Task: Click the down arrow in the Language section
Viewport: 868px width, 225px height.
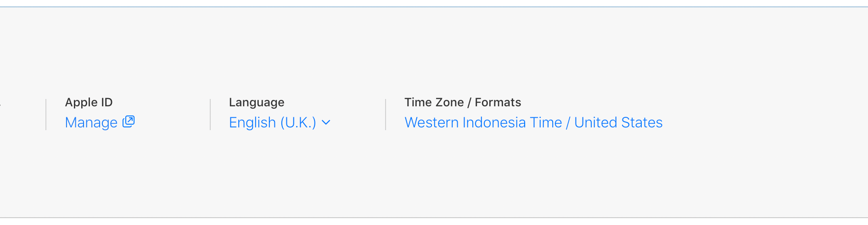Action: click(x=326, y=122)
